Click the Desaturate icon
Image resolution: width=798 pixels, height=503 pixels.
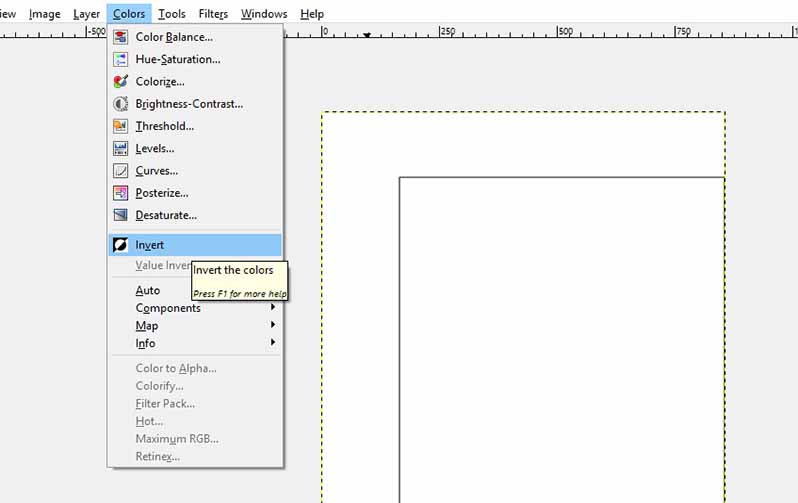coord(121,215)
